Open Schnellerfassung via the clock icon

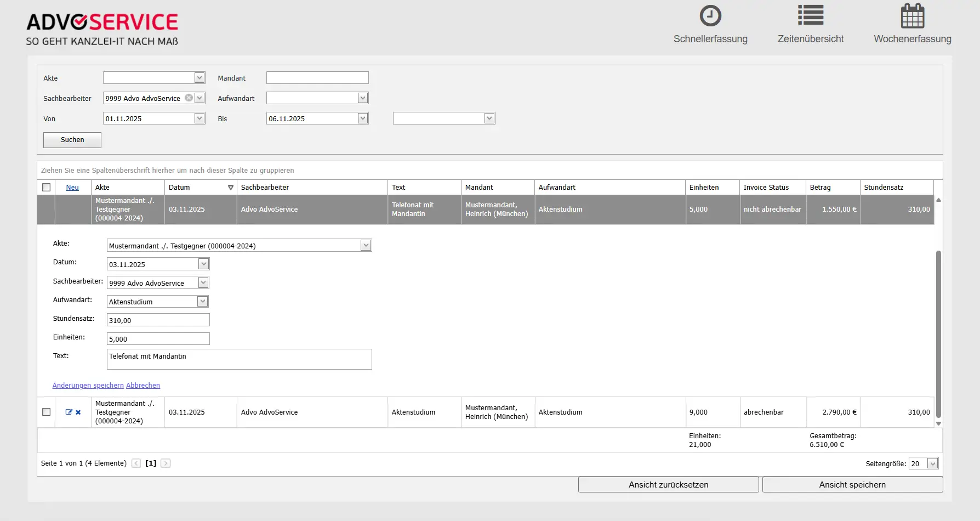click(710, 16)
